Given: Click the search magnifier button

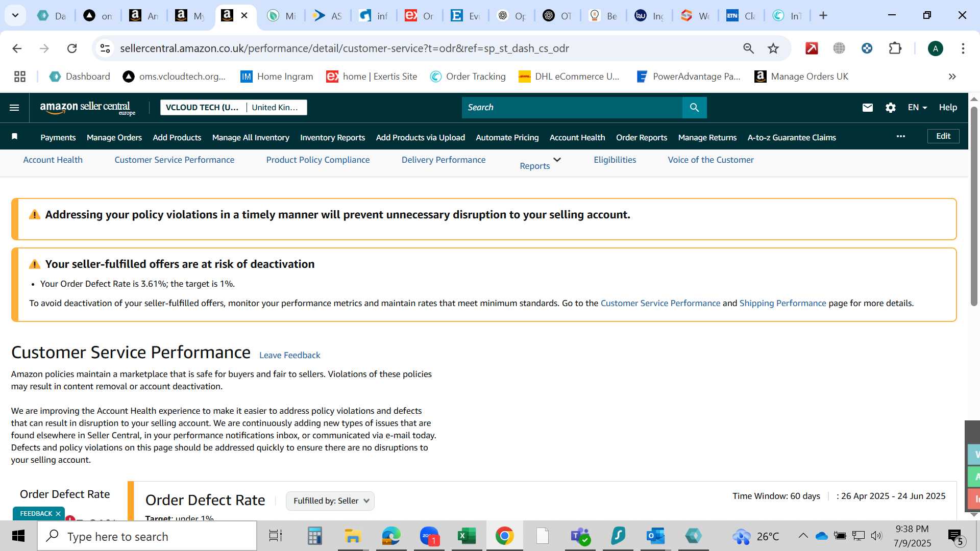Looking at the screenshot, I should click(694, 108).
